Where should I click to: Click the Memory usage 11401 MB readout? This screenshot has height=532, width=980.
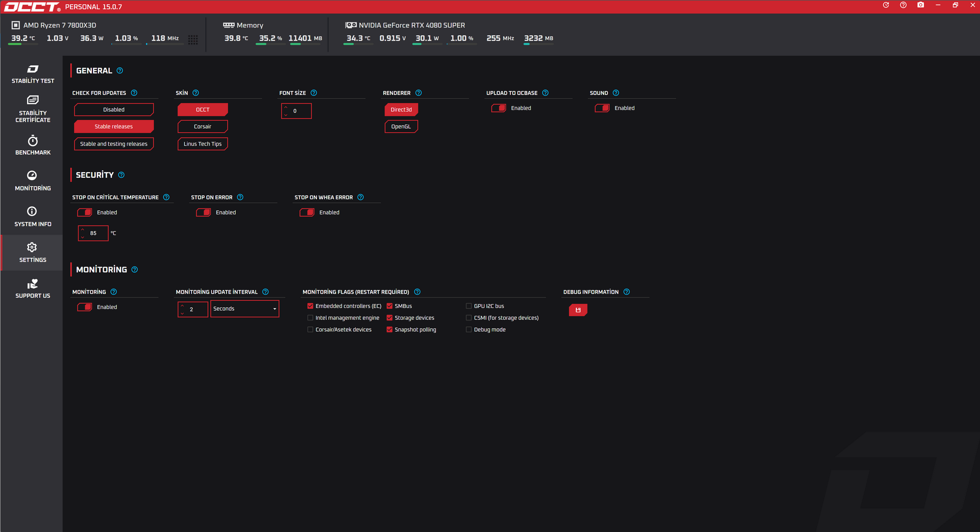point(305,38)
